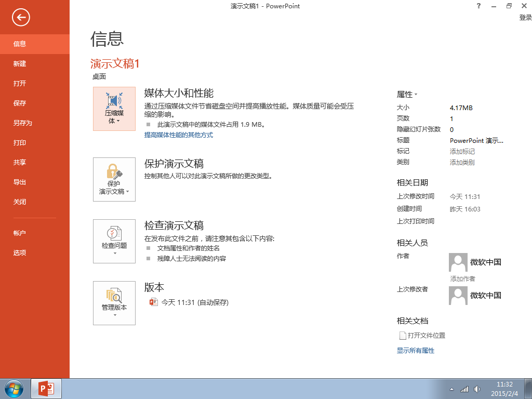Click 打开文件位置 to open file location

click(427, 336)
